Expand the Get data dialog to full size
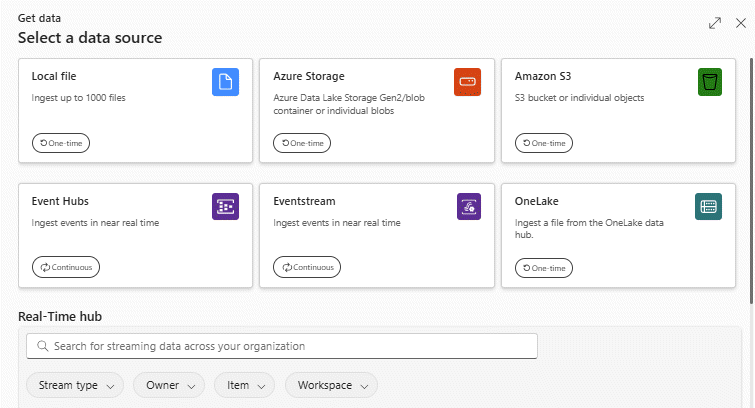 pyautogui.click(x=715, y=23)
